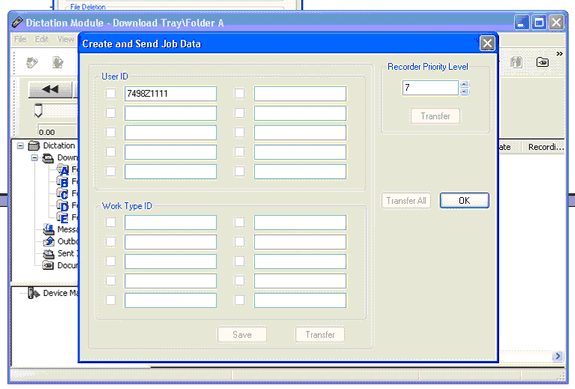Click the folder icon in right toolbar
The height and width of the screenshot is (389, 575).
(x=542, y=62)
